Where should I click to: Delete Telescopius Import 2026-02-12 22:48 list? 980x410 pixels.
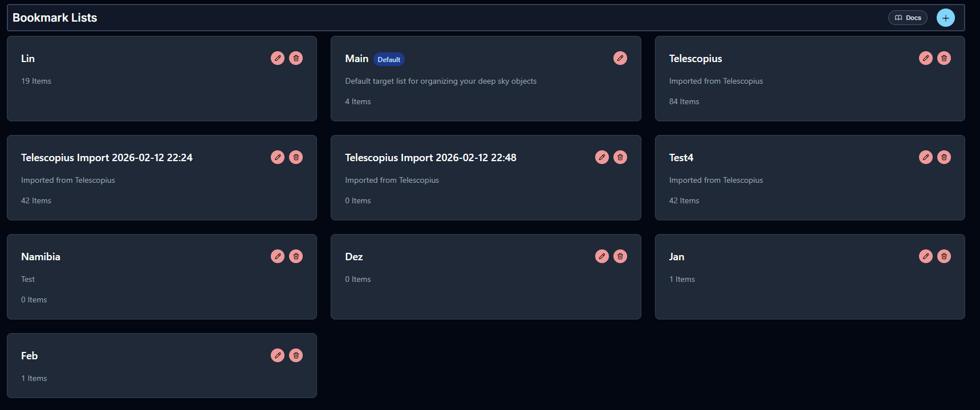[x=620, y=157]
